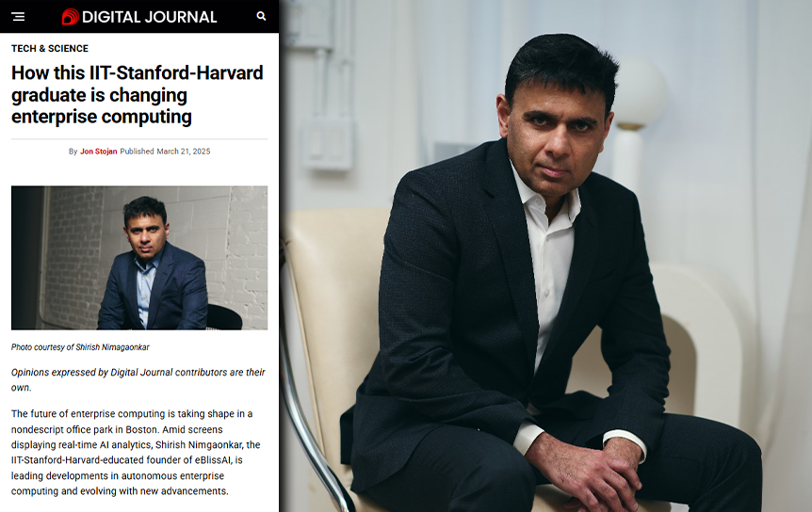Open author Jon Stojan's profile
The image size is (812, 512).
98,151
